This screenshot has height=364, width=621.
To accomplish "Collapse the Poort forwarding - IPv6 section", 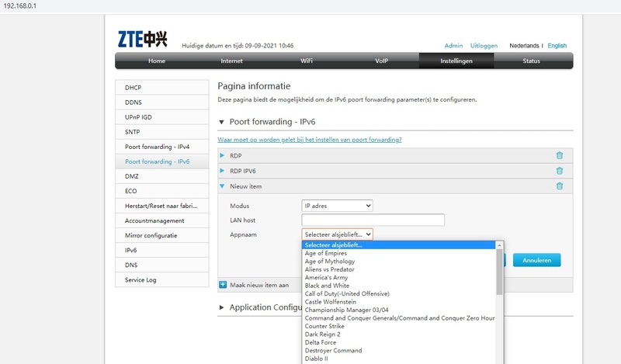I will coord(221,122).
